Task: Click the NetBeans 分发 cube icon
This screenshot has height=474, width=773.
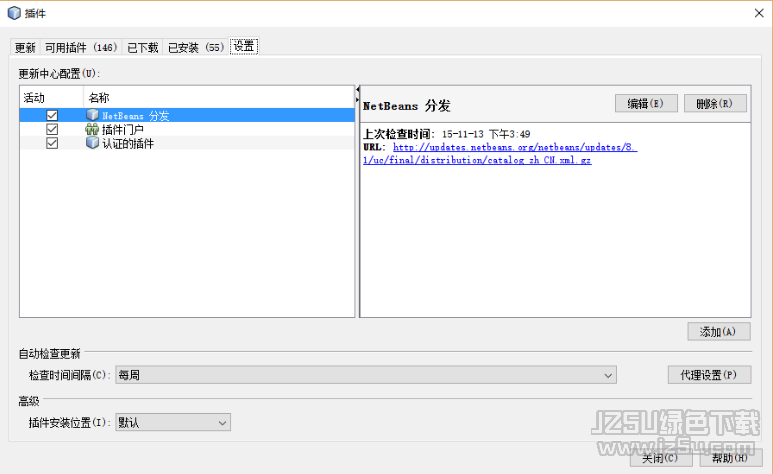Action: coord(92,115)
